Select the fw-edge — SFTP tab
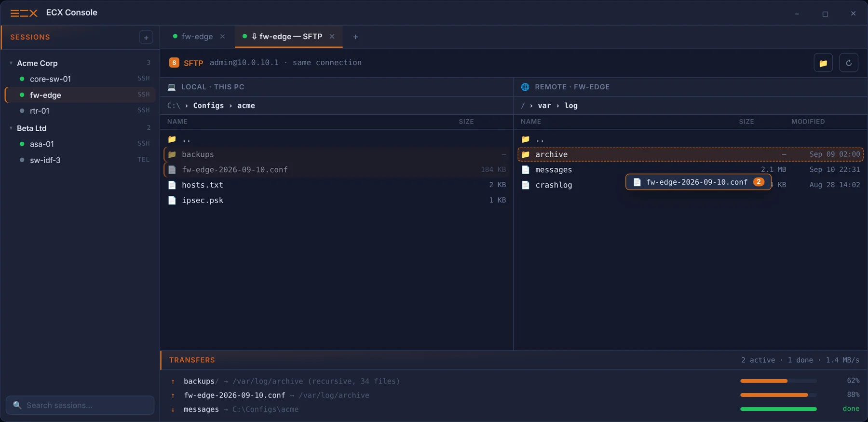Image resolution: width=868 pixels, height=422 pixels. pyautogui.click(x=288, y=37)
